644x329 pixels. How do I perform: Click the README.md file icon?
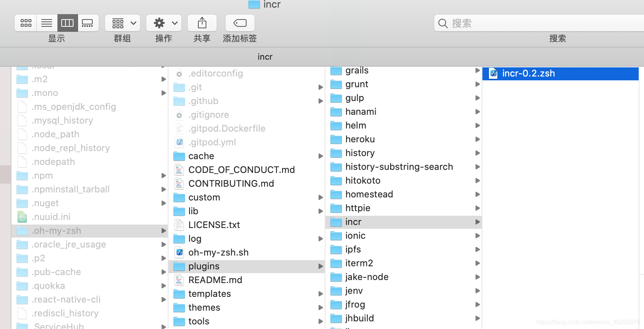179,280
